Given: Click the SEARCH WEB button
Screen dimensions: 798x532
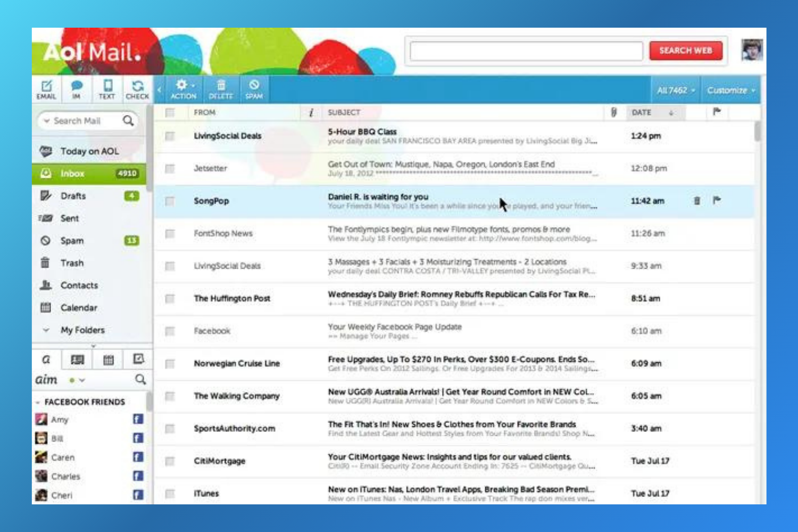Looking at the screenshot, I should pos(686,51).
